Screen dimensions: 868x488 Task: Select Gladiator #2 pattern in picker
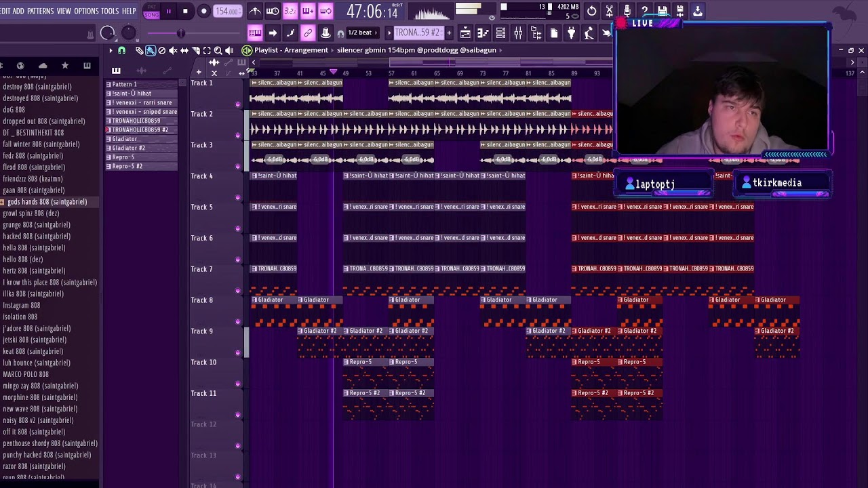(141, 148)
